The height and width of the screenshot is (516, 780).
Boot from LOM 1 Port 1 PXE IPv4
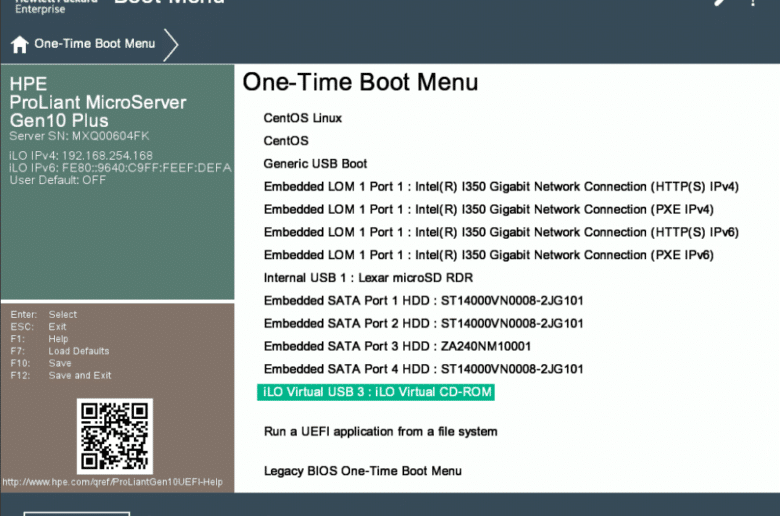coord(488,209)
